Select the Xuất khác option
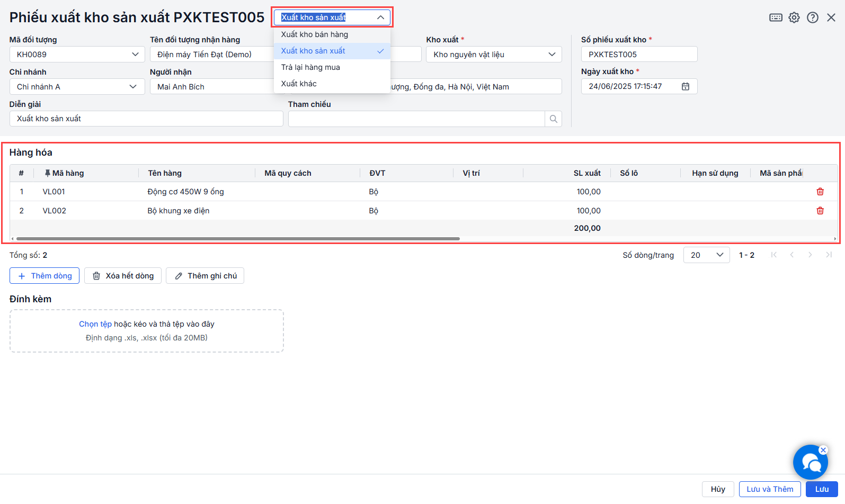 [x=299, y=84]
